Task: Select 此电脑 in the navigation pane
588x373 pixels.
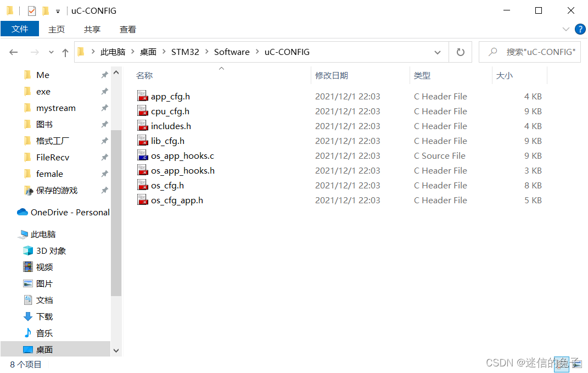Action: pyautogui.click(x=43, y=234)
